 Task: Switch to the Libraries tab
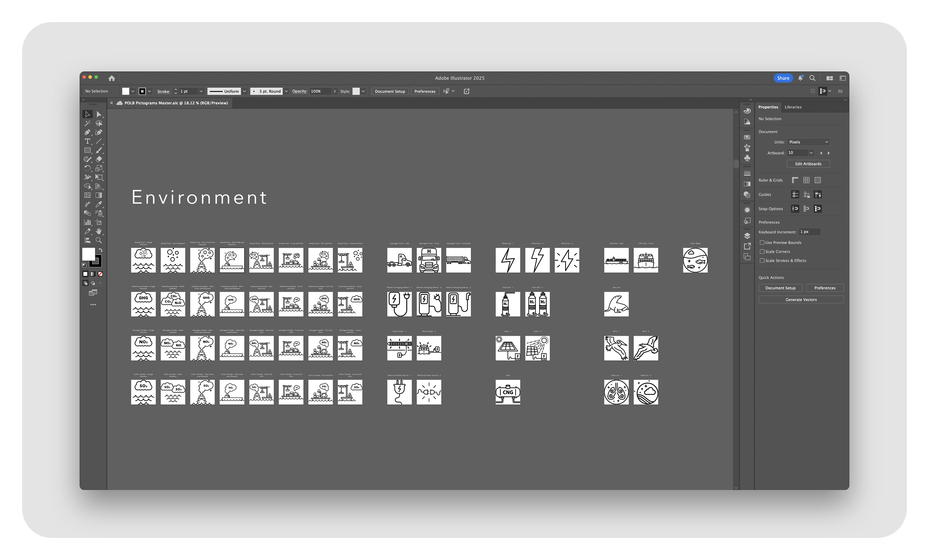[x=793, y=107]
